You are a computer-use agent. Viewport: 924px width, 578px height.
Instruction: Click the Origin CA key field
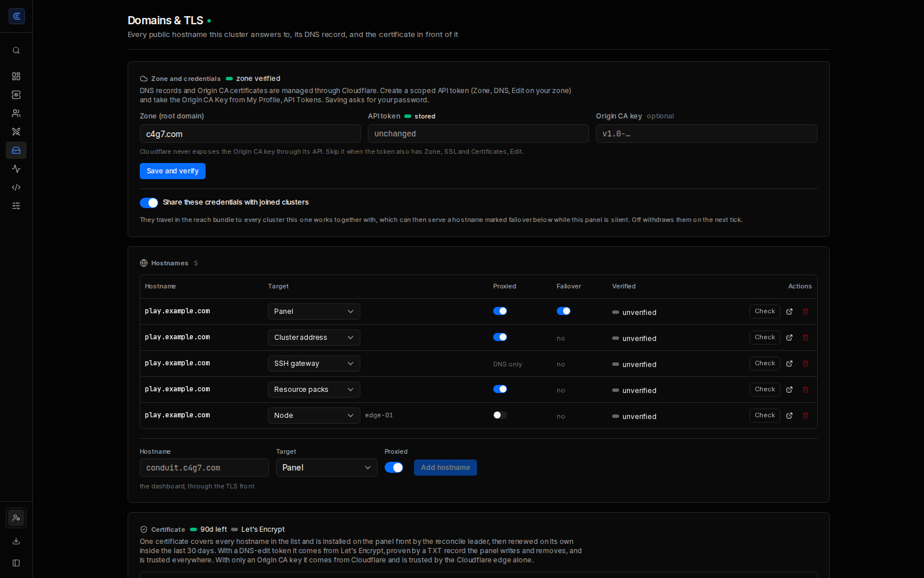click(707, 134)
